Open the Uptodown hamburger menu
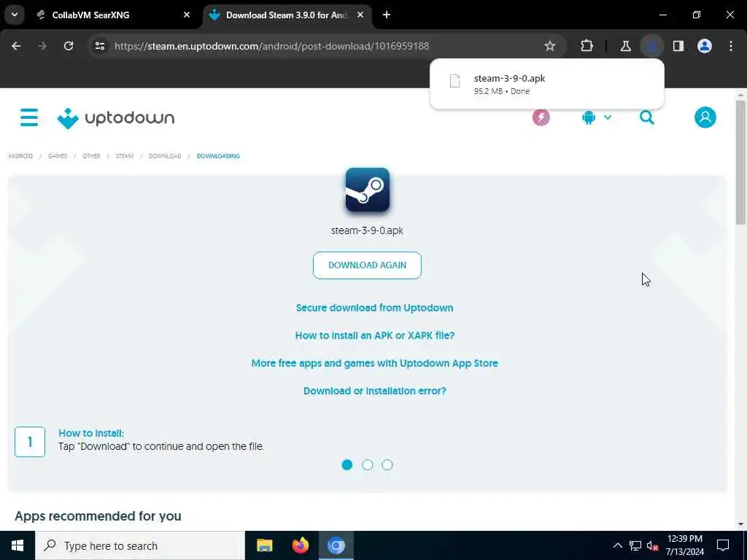 click(29, 117)
